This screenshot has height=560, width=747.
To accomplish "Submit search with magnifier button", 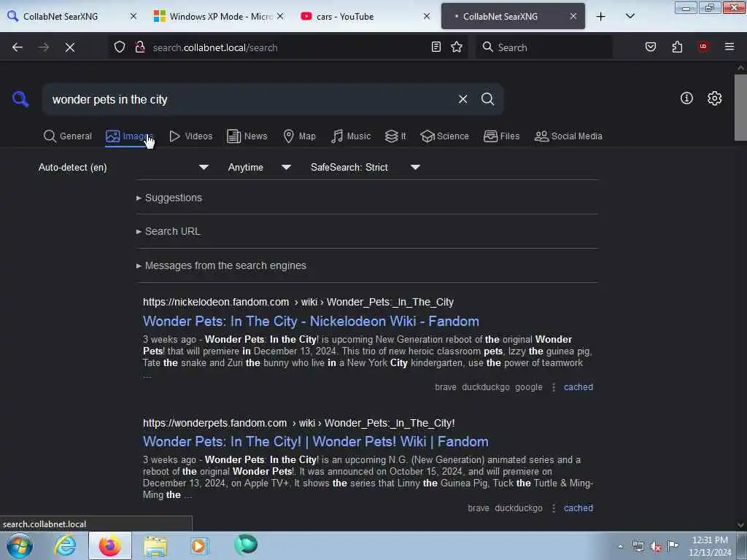I will (487, 99).
